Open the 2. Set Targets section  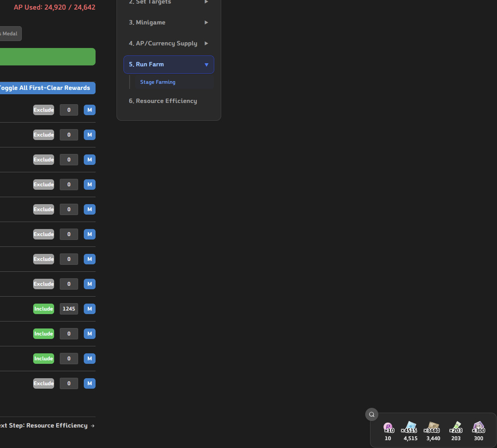pyautogui.click(x=168, y=3)
